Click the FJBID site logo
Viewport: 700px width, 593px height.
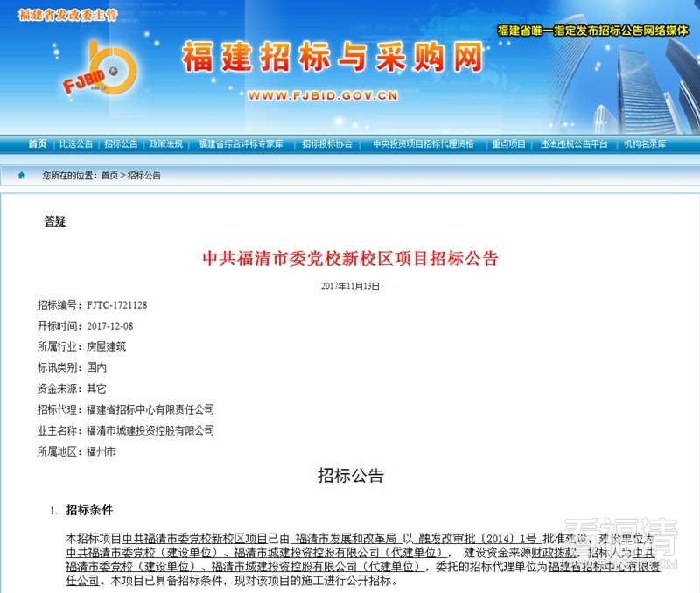pyautogui.click(x=100, y=68)
